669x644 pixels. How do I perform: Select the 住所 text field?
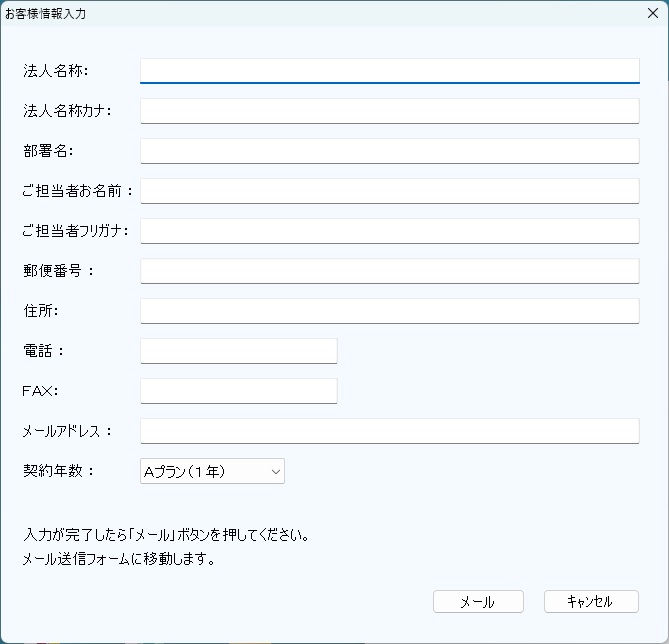point(389,311)
